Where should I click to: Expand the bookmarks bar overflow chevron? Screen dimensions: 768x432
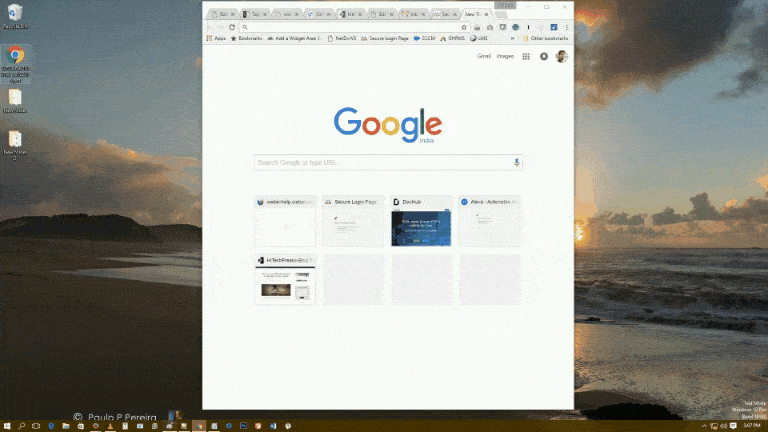click(513, 38)
